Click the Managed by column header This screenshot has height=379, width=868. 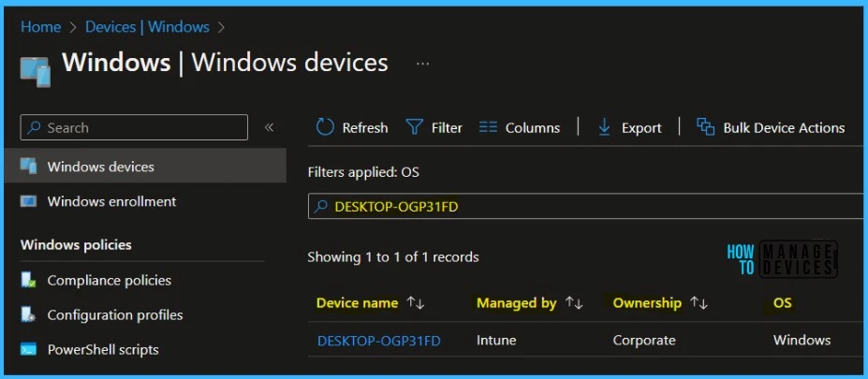517,302
